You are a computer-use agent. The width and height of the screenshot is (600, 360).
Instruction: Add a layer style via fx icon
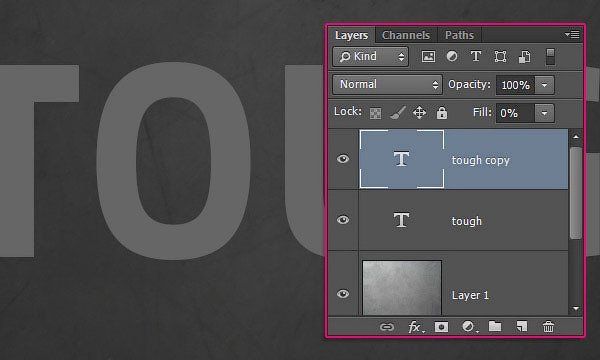pyautogui.click(x=416, y=327)
